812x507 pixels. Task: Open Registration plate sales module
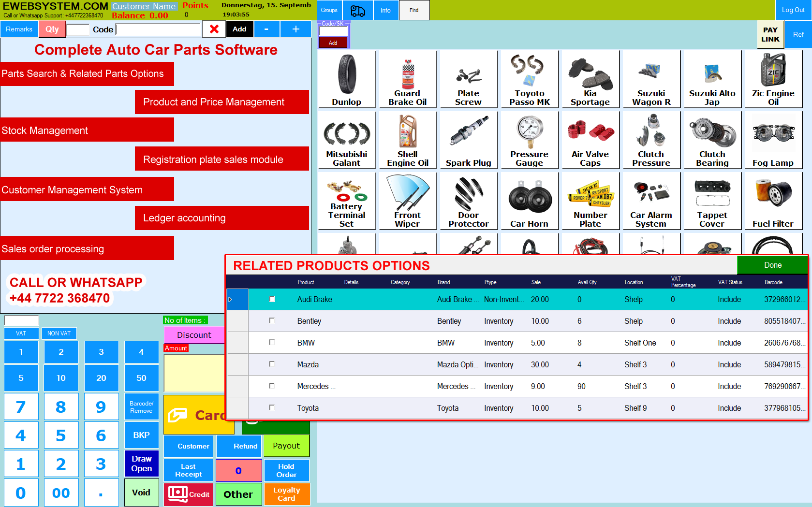222,159
